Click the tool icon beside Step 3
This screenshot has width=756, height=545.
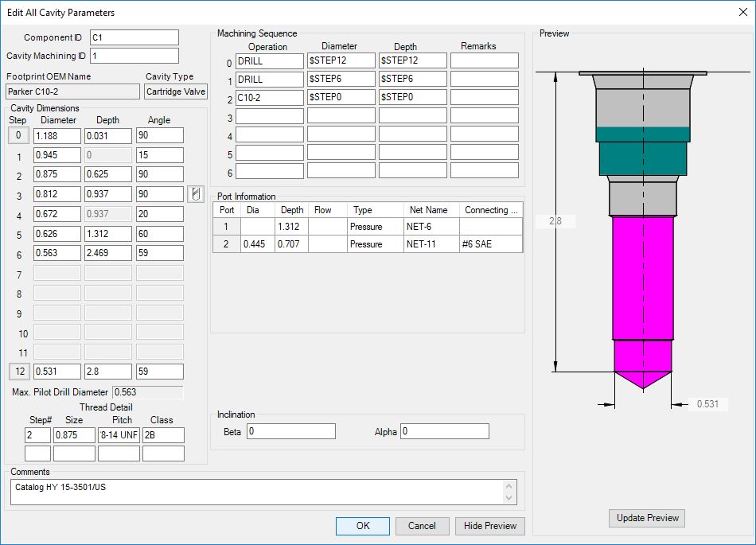coord(196,193)
